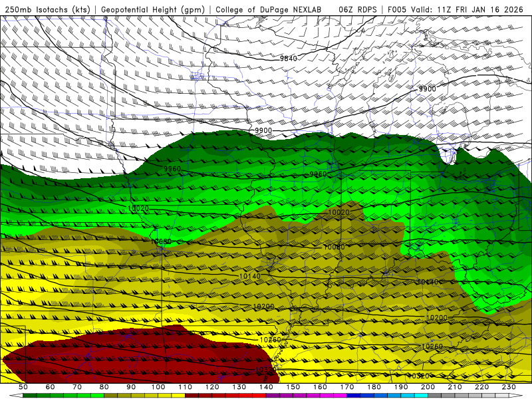Click the 180 label on the isotach legend
This screenshot has height=399, width=532.
click(374, 387)
